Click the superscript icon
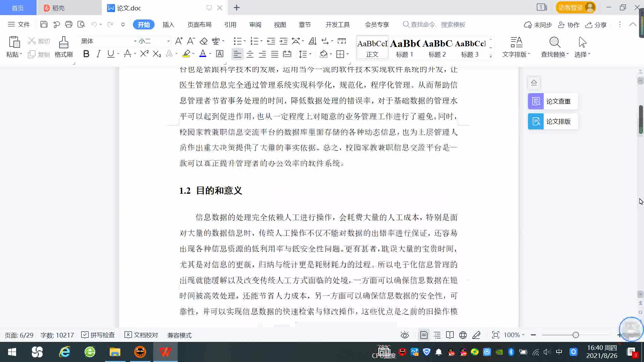Screen dimensions: 644x362 tap(144, 54)
